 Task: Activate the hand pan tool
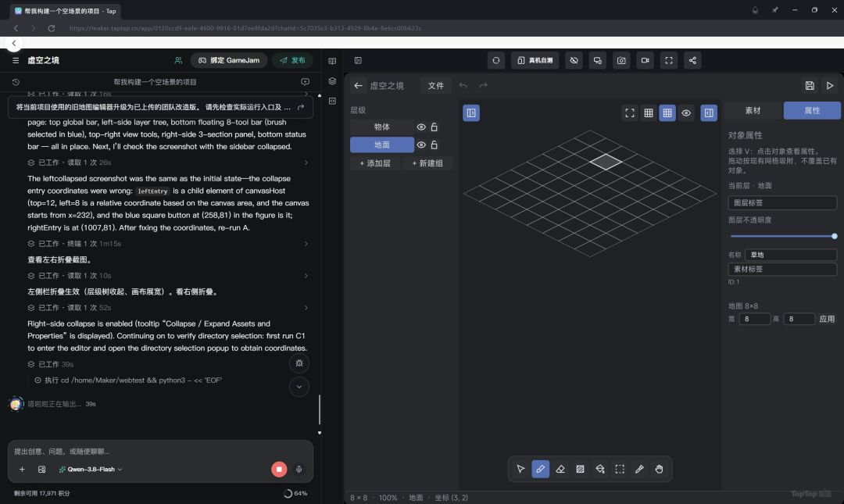pos(660,469)
